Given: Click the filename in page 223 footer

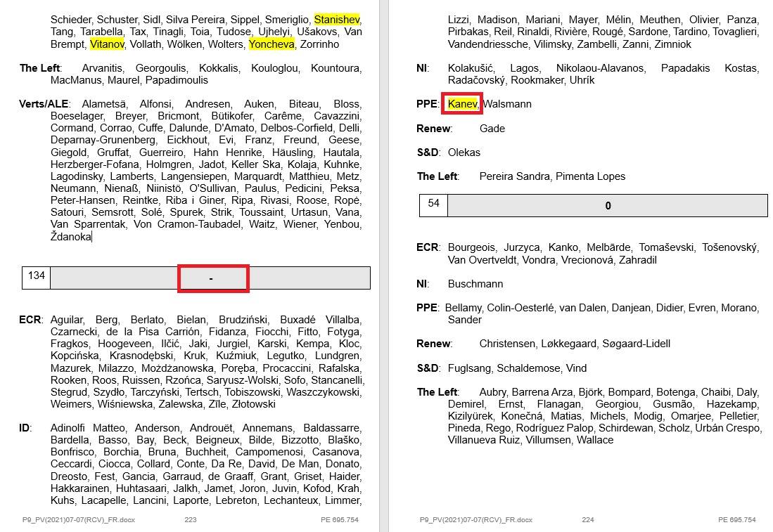Looking at the screenshot, I should 78,520.
